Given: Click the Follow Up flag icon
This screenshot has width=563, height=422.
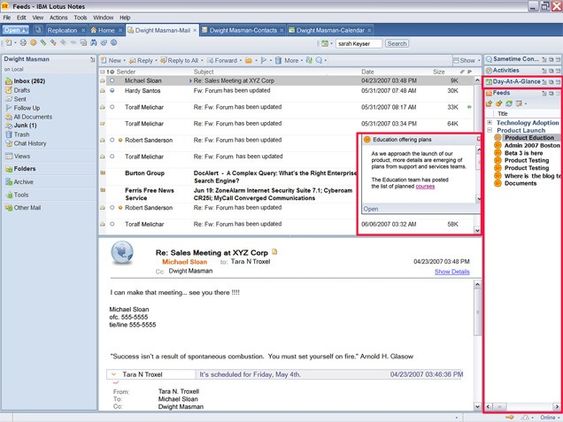Looking at the screenshot, I should pos(9,108).
